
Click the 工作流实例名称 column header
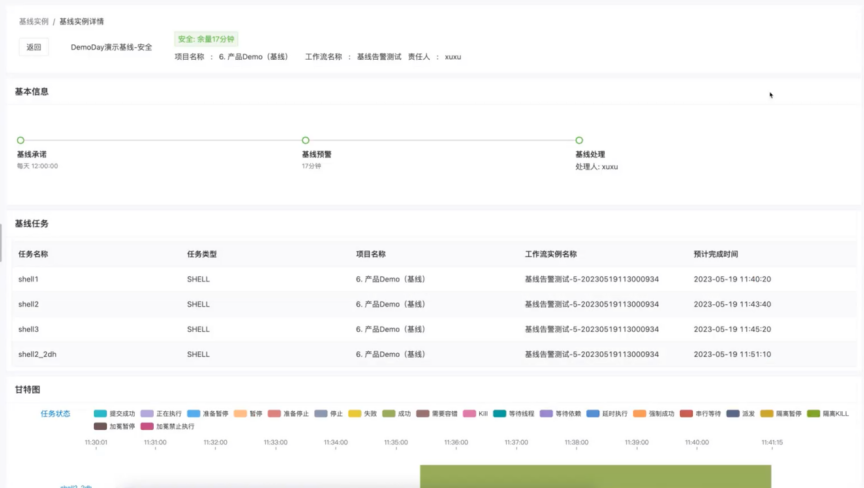pos(550,254)
